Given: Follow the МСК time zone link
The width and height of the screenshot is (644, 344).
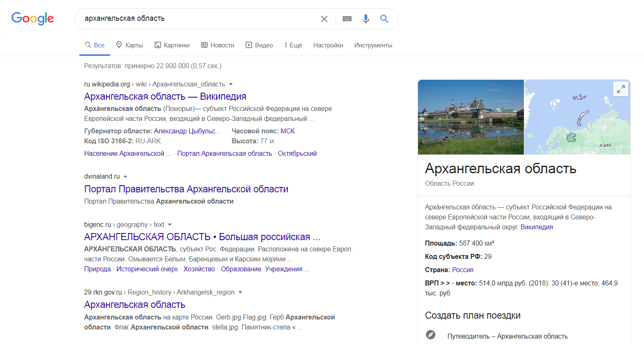Looking at the screenshot, I should [288, 131].
